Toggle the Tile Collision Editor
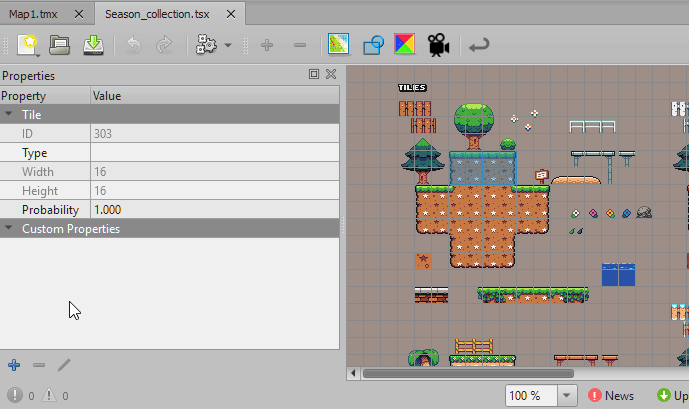The image size is (689, 409). (373, 45)
